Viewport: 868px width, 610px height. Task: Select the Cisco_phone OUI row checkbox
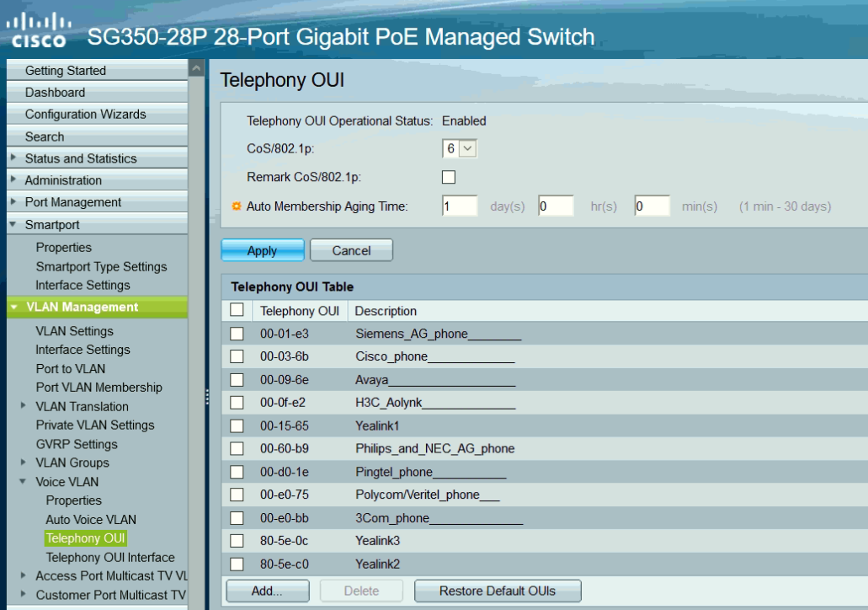237,356
